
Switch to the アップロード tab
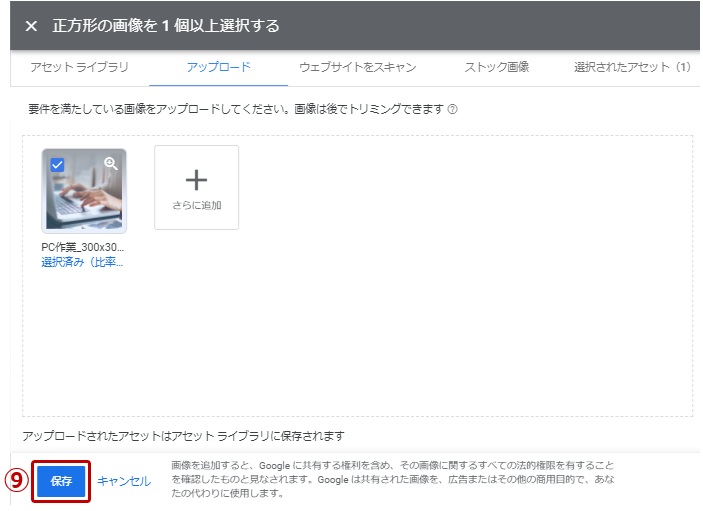point(218,67)
